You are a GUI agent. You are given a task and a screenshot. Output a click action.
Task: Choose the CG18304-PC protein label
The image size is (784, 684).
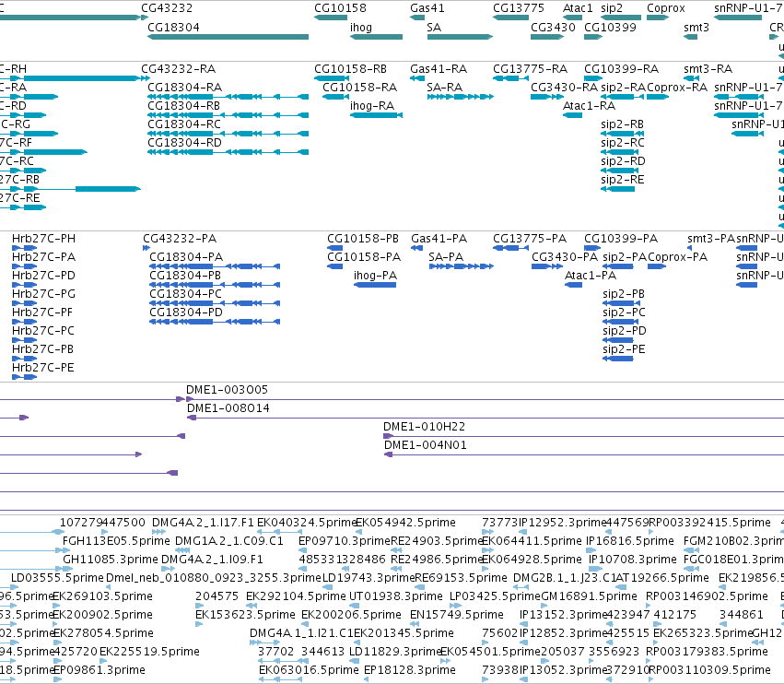click(x=185, y=294)
